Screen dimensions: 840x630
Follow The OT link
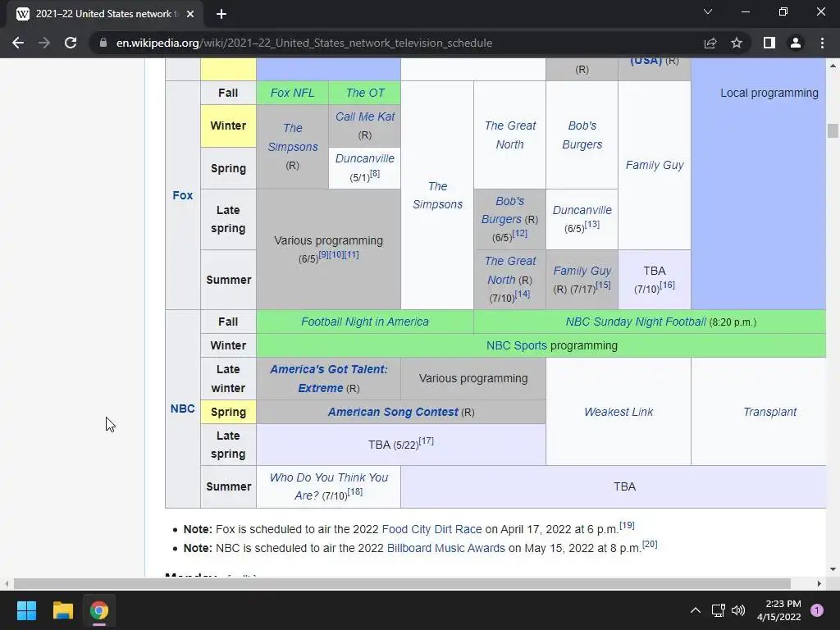[365, 94]
